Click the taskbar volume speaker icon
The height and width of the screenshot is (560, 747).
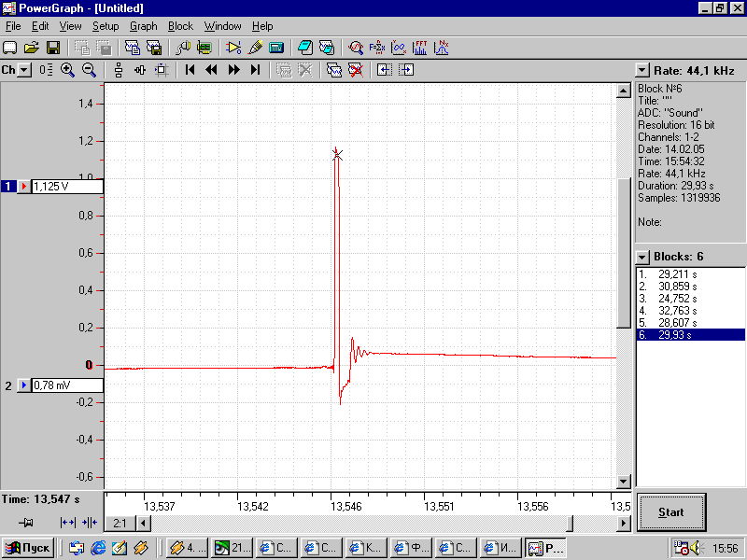[696, 548]
